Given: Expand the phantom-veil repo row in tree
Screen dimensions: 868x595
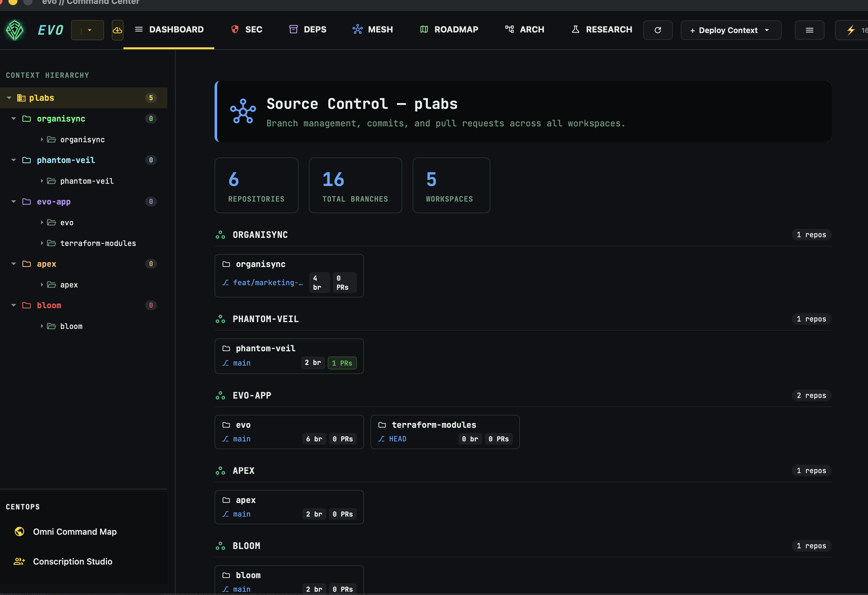Looking at the screenshot, I should click(42, 181).
